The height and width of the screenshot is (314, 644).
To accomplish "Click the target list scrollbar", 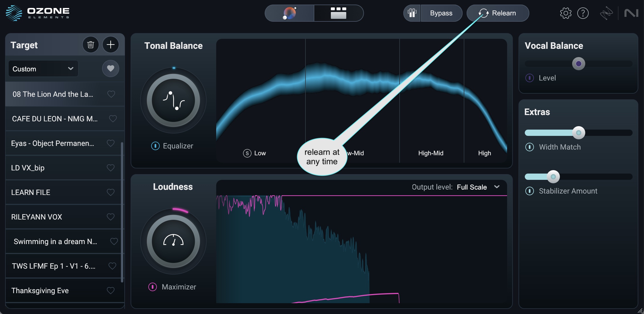I will click(x=122, y=212).
